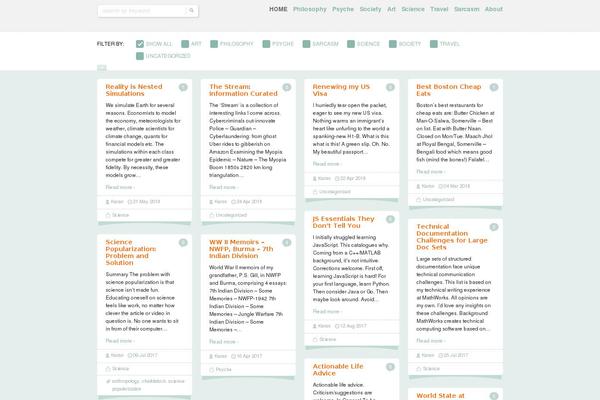Click Read more under Technical Documentation Challenges

(x=431, y=341)
